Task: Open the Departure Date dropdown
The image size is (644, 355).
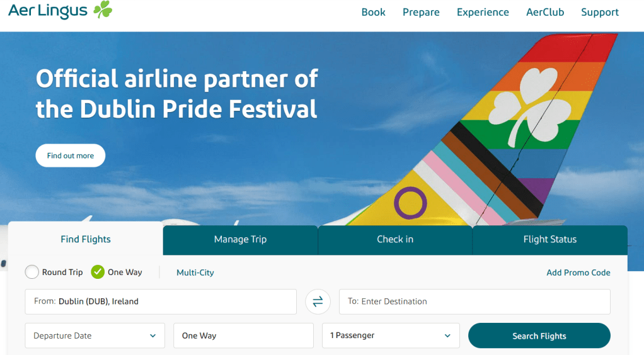Action: (x=95, y=335)
